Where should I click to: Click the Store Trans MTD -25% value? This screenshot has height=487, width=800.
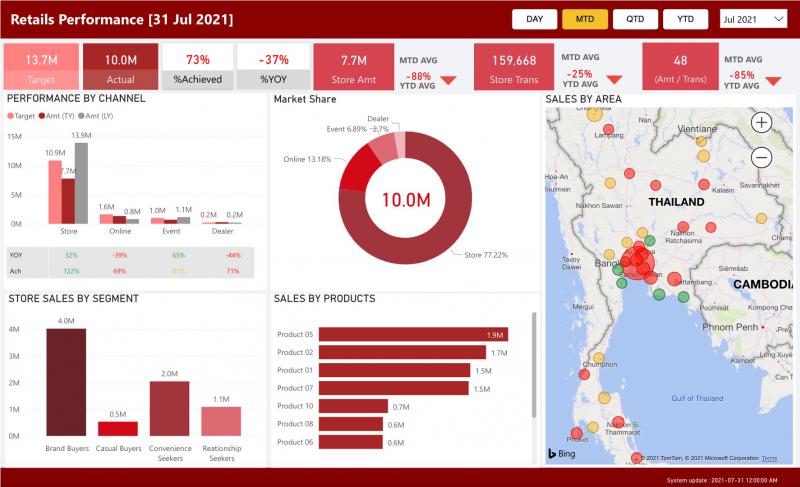point(579,74)
